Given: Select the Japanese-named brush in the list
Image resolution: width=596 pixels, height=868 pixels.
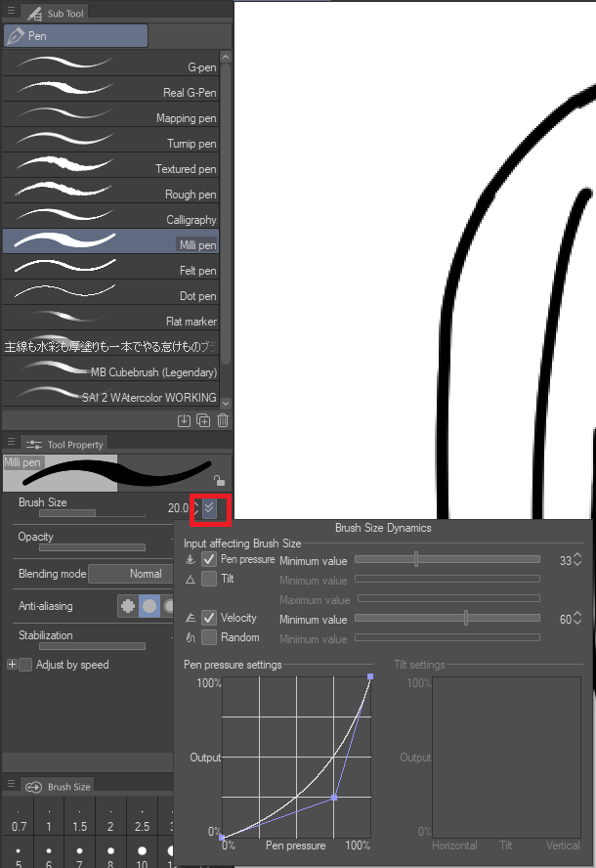Looking at the screenshot, I should pyautogui.click(x=110, y=344).
